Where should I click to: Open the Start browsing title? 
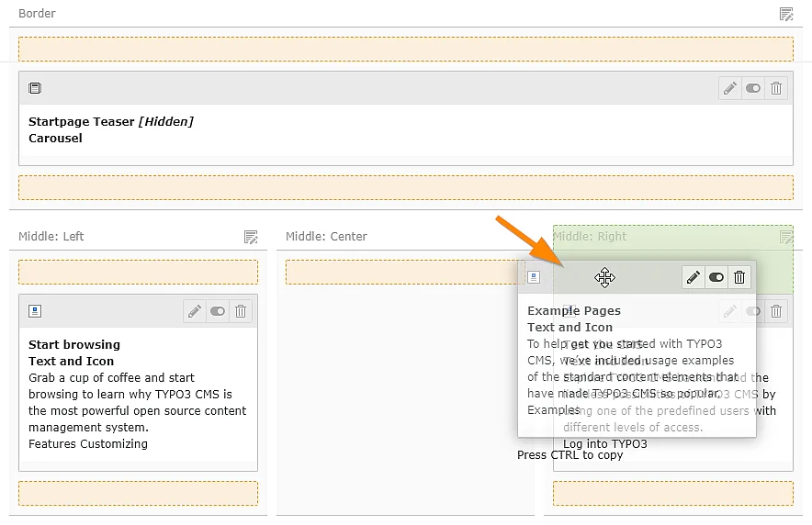[x=74, y=345]
